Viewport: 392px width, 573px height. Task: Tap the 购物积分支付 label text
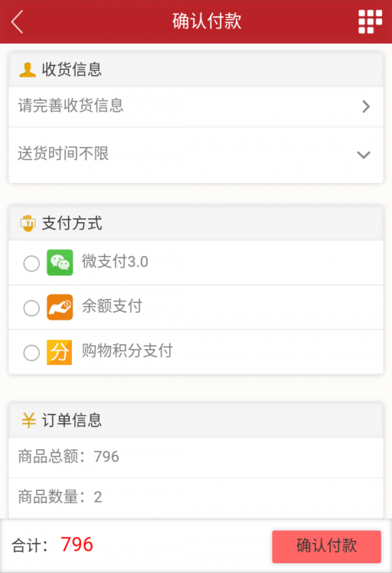(x=127, y=351)
